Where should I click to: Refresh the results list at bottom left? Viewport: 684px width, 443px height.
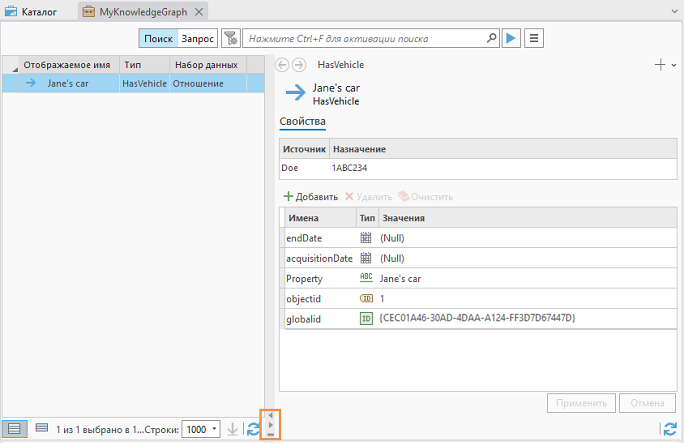[253, 429]
